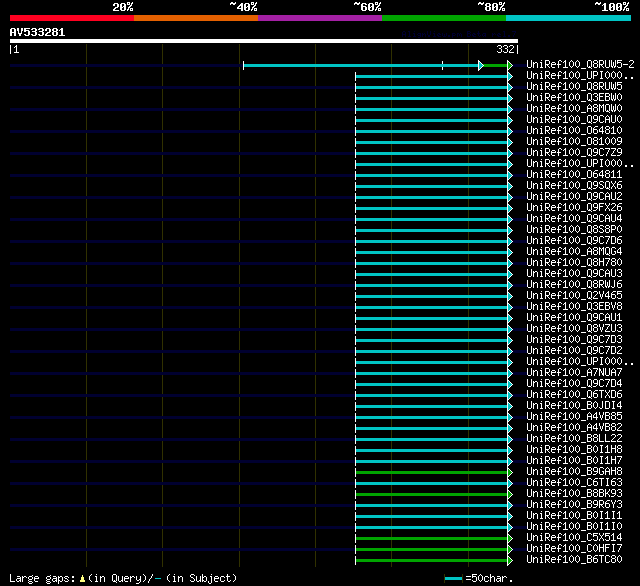Select label UniRef100_A8MQG4

[574, 251]
